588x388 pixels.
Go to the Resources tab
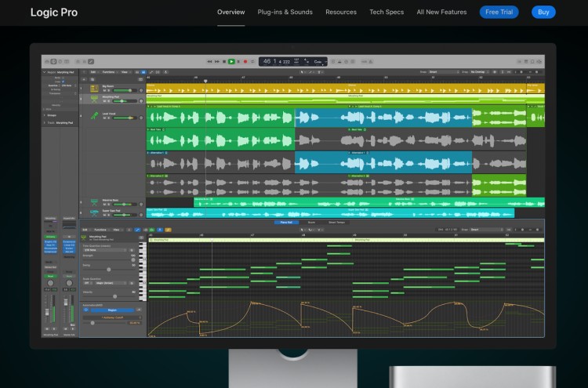[341, 12]
